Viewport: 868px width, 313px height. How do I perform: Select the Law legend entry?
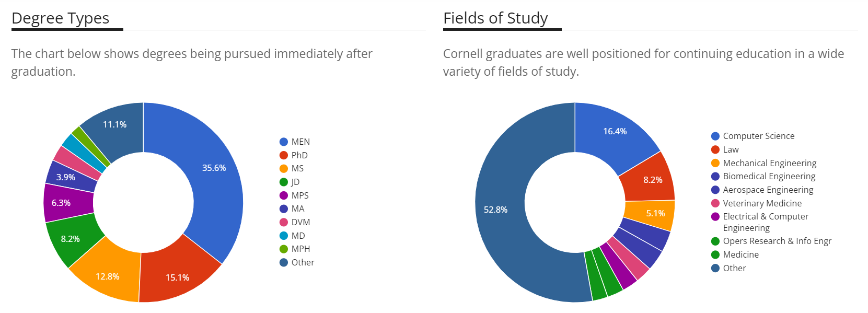click(731, 149)
